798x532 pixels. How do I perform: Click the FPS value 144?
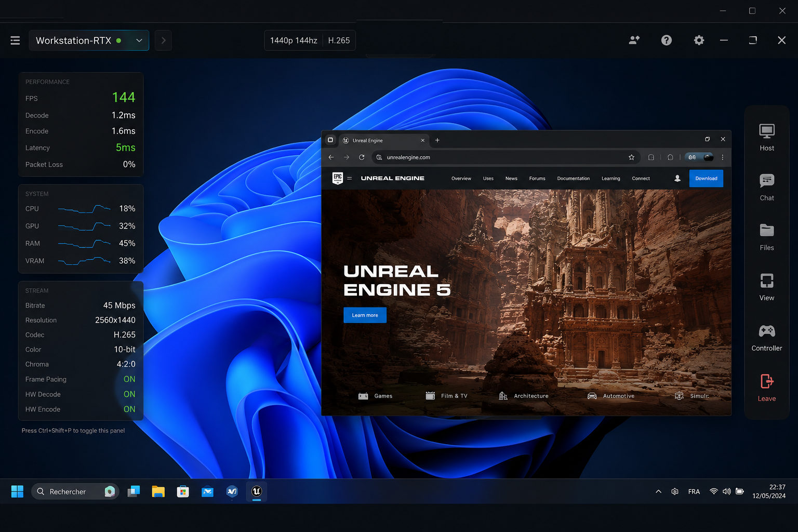pos(124,97)
